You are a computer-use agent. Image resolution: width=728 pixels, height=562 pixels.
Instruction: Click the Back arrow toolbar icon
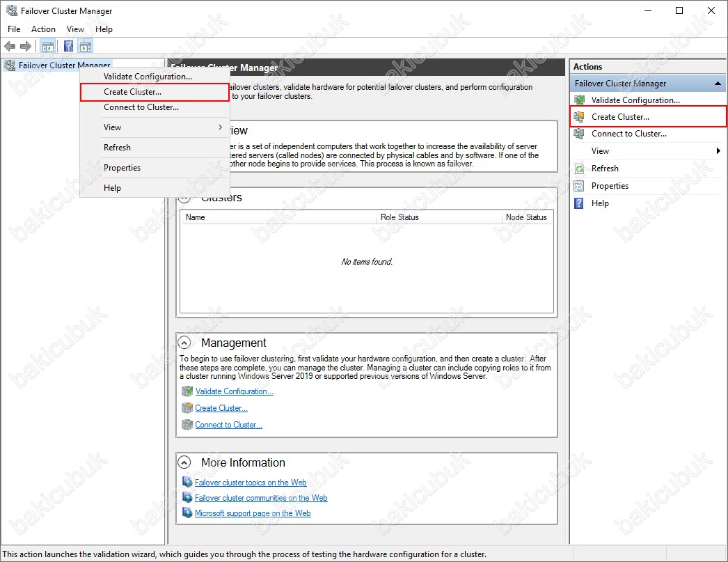pyautogui.click(x=10, y=46)
